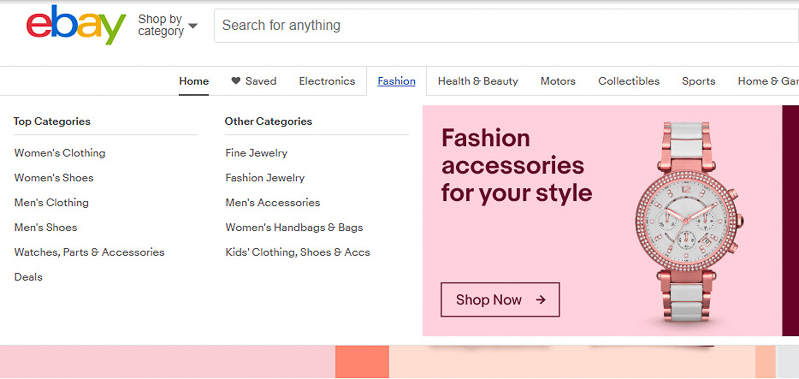Open the Sports menu item
This screenshot has height=379, width=799.
(x=699, y=81)
